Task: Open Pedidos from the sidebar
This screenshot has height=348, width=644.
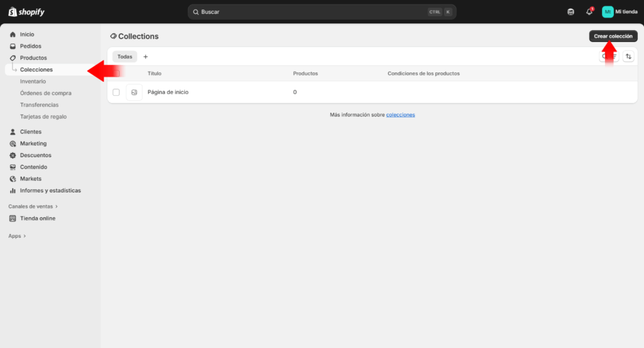Action: point(30,46)
